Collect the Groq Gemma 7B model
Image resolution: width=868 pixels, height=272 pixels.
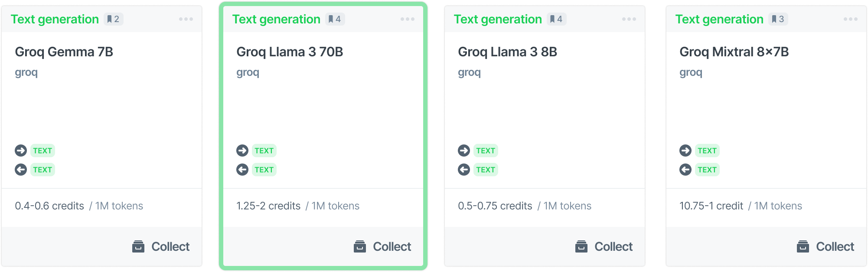coord(161,246)
